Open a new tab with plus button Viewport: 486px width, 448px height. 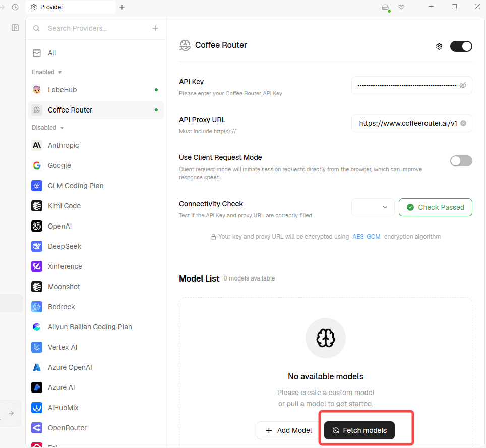pyautogui.click(x=122, y=7)
